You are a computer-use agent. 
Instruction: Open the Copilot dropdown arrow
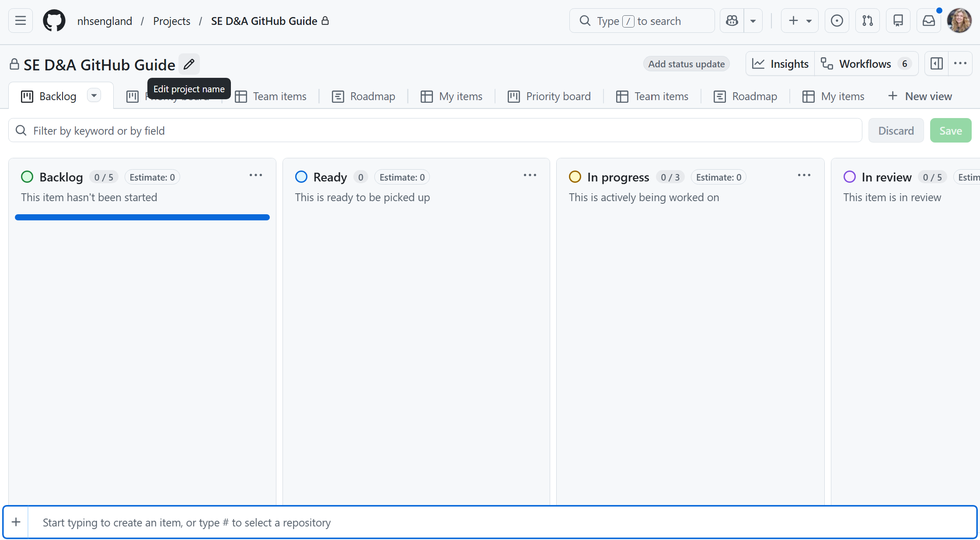pos(753,21)
